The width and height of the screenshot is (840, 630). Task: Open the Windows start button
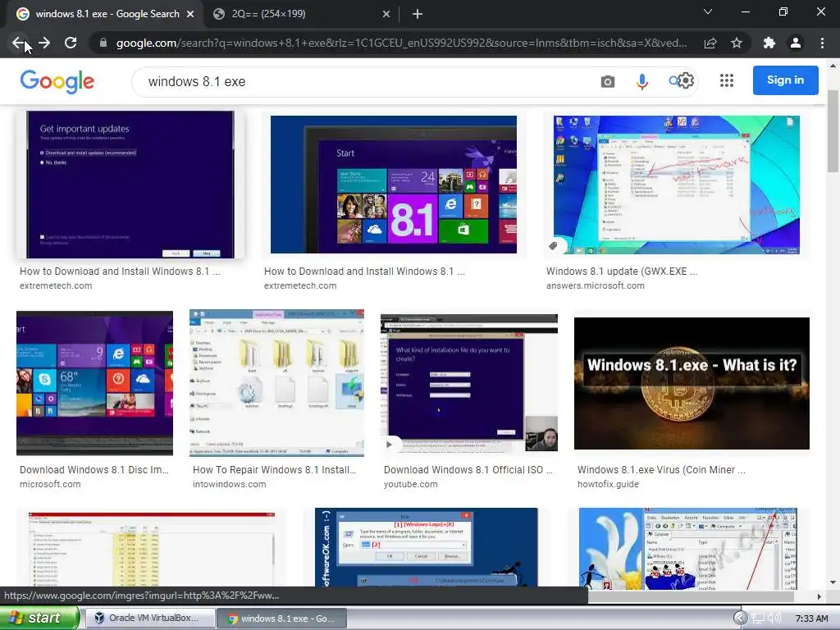[x=39, y=618]
